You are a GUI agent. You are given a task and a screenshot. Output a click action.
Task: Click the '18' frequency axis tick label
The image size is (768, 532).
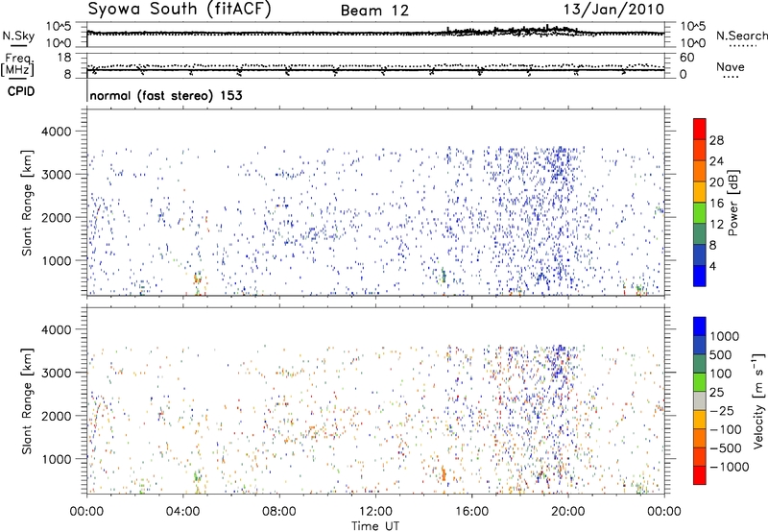[64, 57]
